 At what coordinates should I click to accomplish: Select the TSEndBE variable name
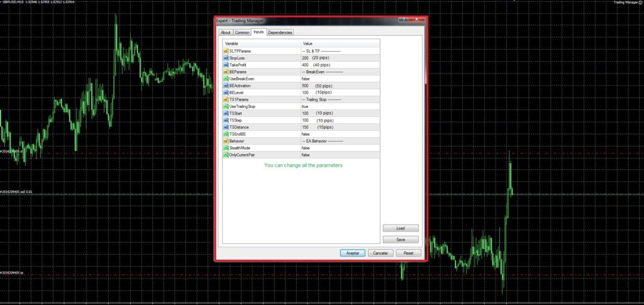click(237, 134)
